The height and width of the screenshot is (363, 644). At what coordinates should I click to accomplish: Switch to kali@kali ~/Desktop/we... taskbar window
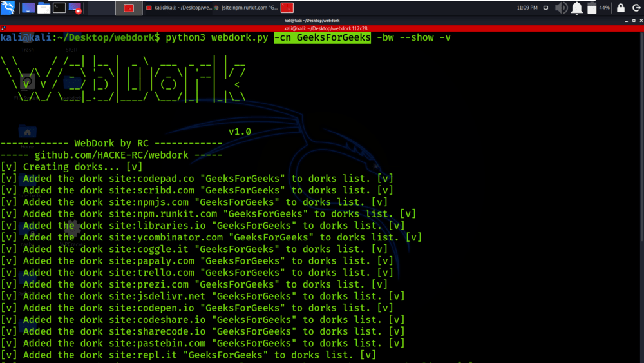coord(179,8)
